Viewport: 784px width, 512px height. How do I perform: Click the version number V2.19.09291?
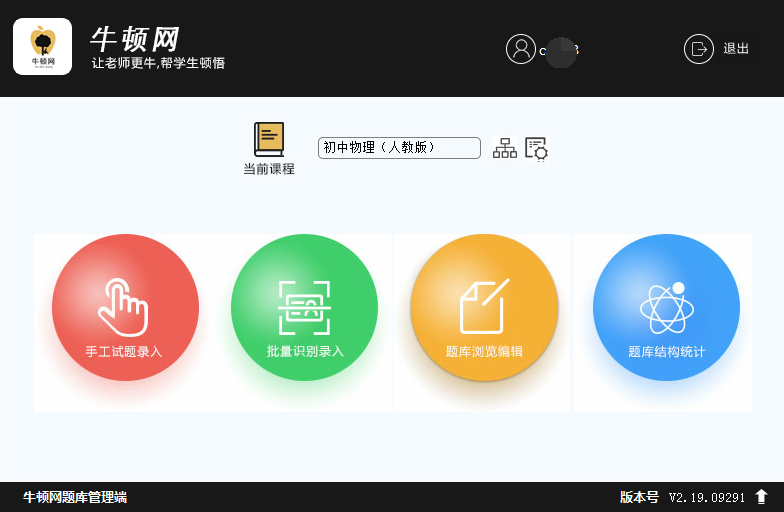tap(706, 498)
